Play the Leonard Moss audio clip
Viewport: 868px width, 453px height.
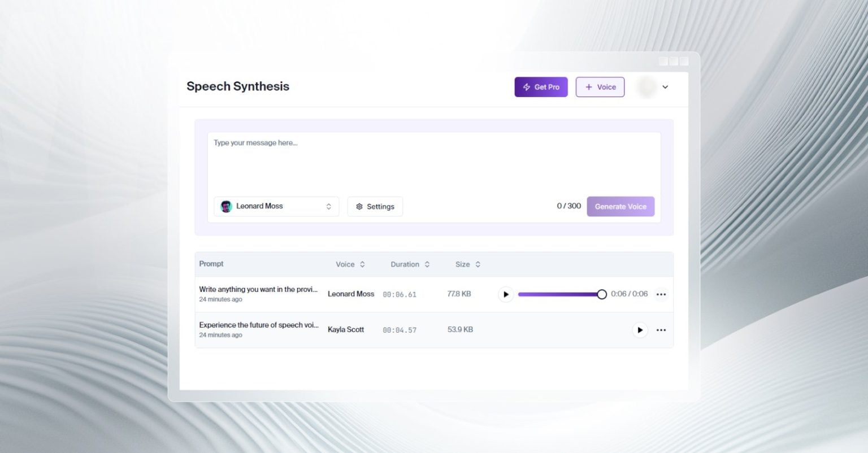505,294
